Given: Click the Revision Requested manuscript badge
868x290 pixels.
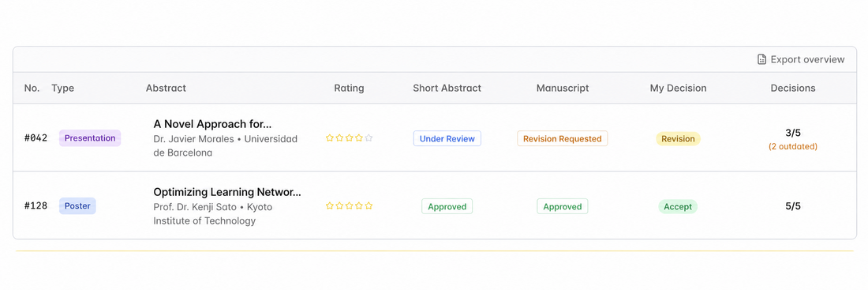Looking at the screenshot, I should point(563,138).
